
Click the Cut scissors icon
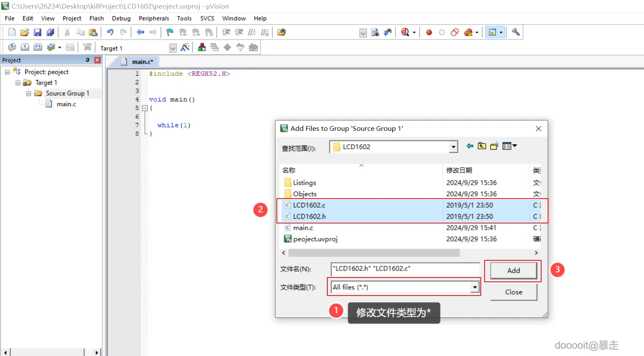(x=67, y=32)
